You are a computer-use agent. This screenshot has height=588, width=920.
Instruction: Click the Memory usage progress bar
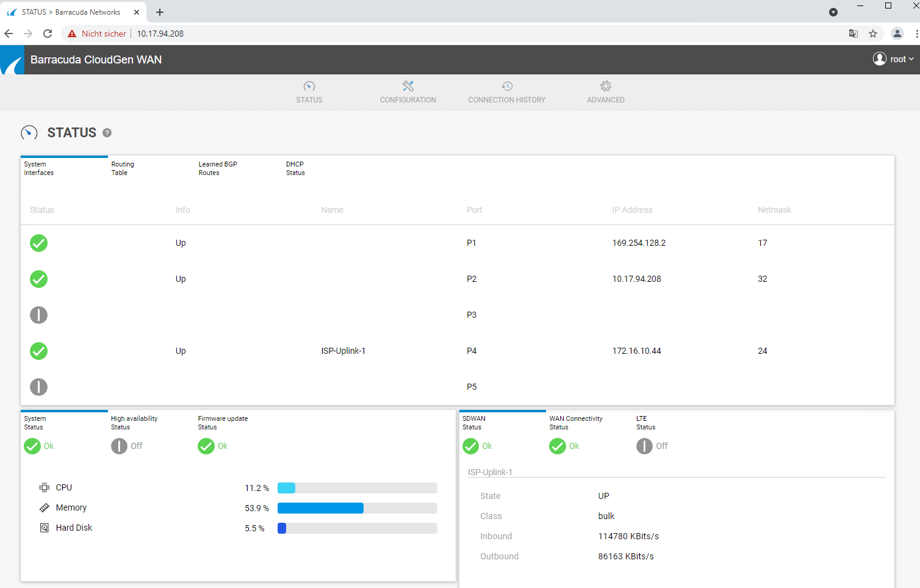coord(357,508)
